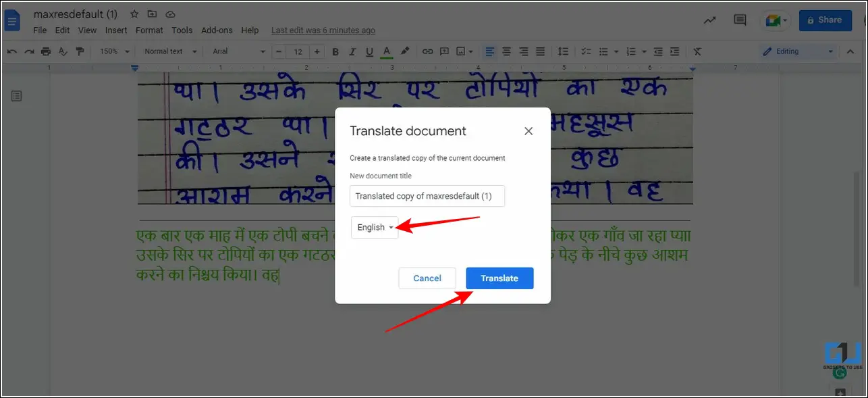Click the insert link icon
The height and width of the screenshot is (398, 868).
(427, 51)
